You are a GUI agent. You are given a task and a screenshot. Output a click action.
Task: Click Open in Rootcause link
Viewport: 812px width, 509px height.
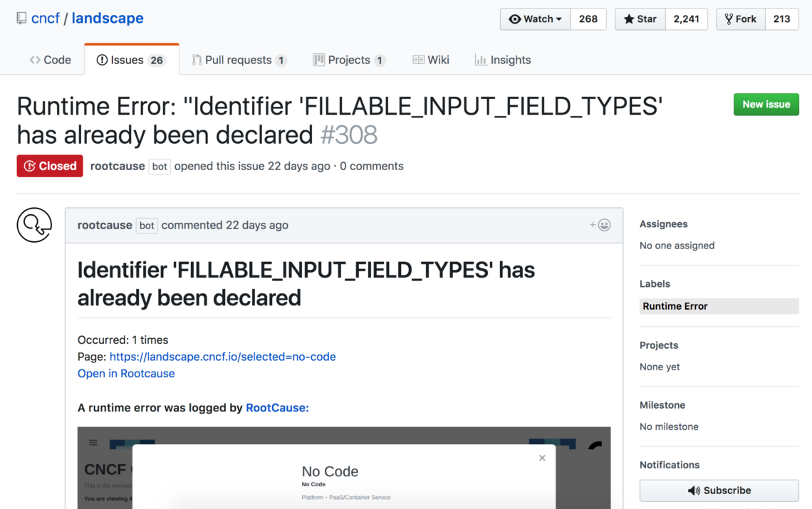[126, 373]
